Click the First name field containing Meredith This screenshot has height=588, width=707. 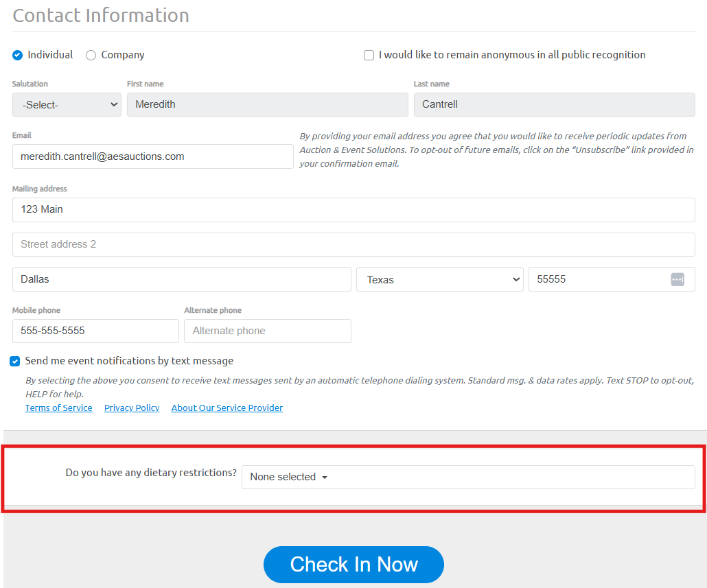(x=267, y=105)
